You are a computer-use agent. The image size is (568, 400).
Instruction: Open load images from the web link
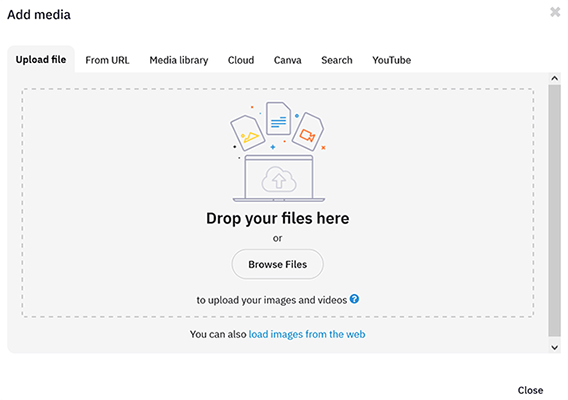(307, 334)
